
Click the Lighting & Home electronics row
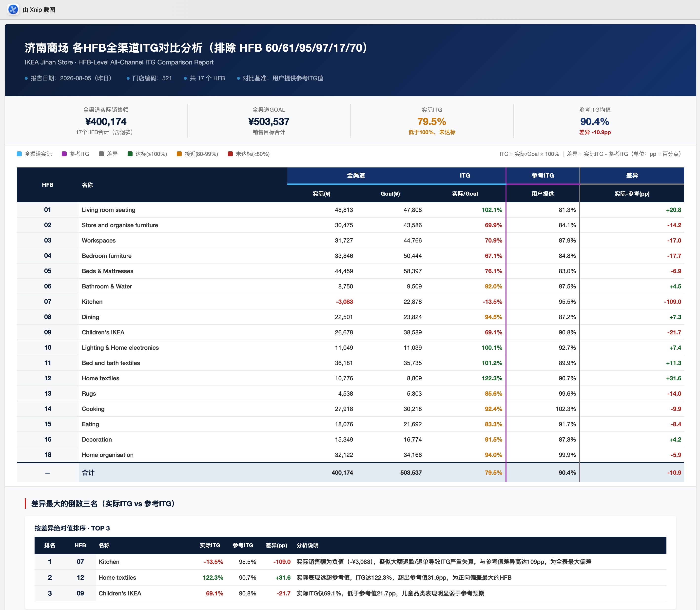350,347
